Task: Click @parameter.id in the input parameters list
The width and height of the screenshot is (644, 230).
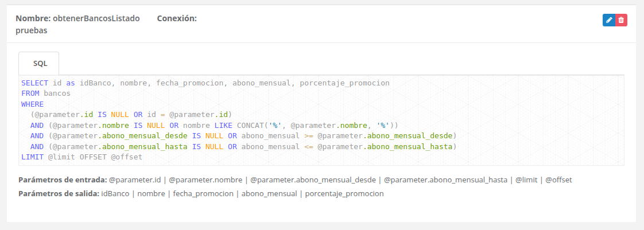Action: (135, 180)
